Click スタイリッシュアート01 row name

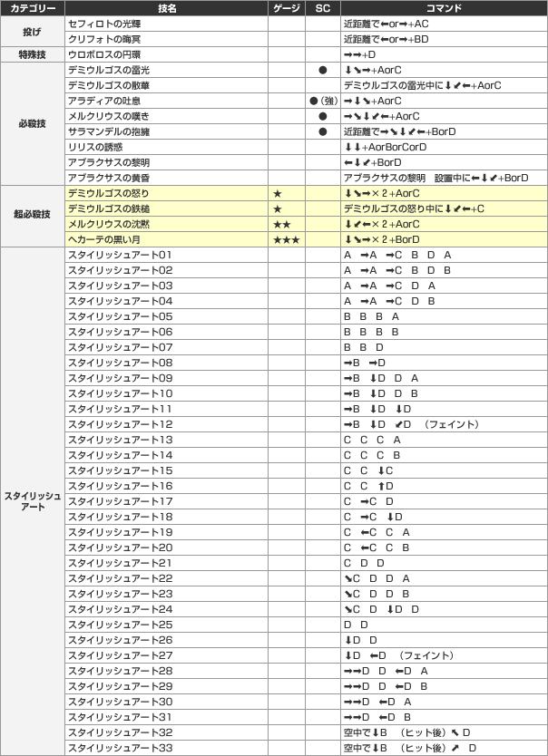[x=120, y=255]
